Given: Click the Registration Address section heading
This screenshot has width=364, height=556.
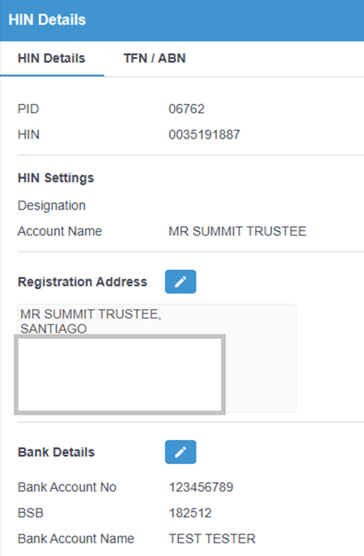Looking at the screenshot, I should [x=83, y=282].
